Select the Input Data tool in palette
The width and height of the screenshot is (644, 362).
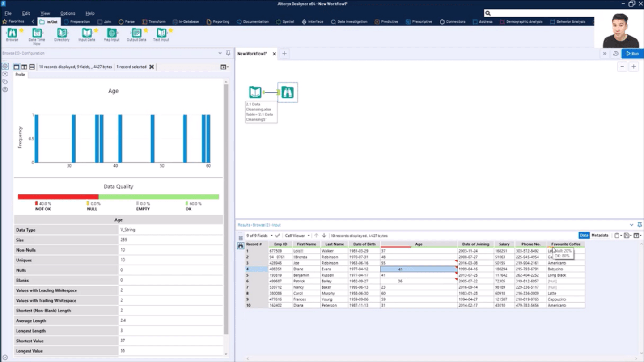coord(87,34)
